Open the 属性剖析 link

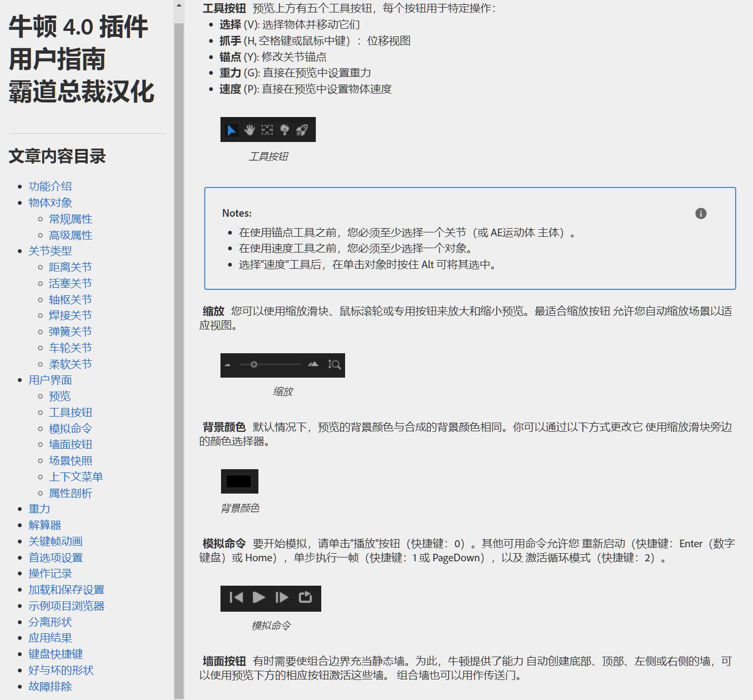pos(70,493)
